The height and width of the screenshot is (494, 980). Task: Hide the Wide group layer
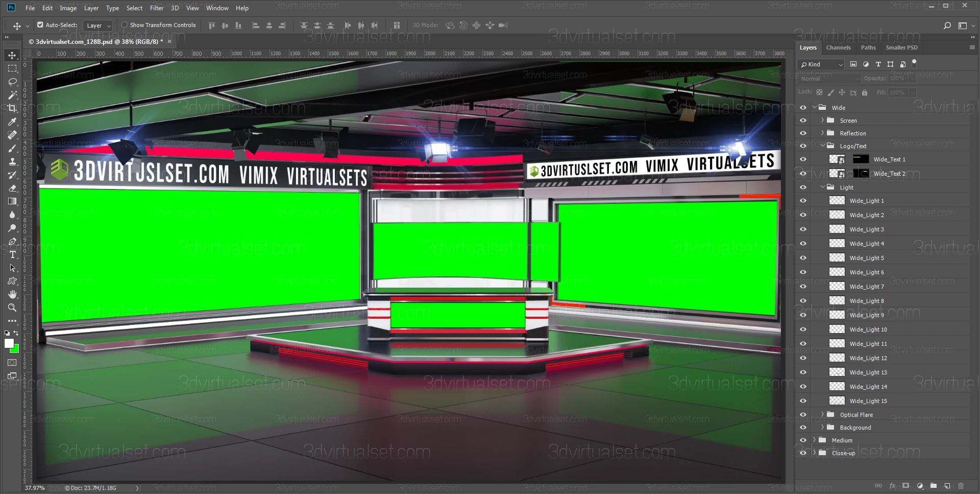[803, 108]
